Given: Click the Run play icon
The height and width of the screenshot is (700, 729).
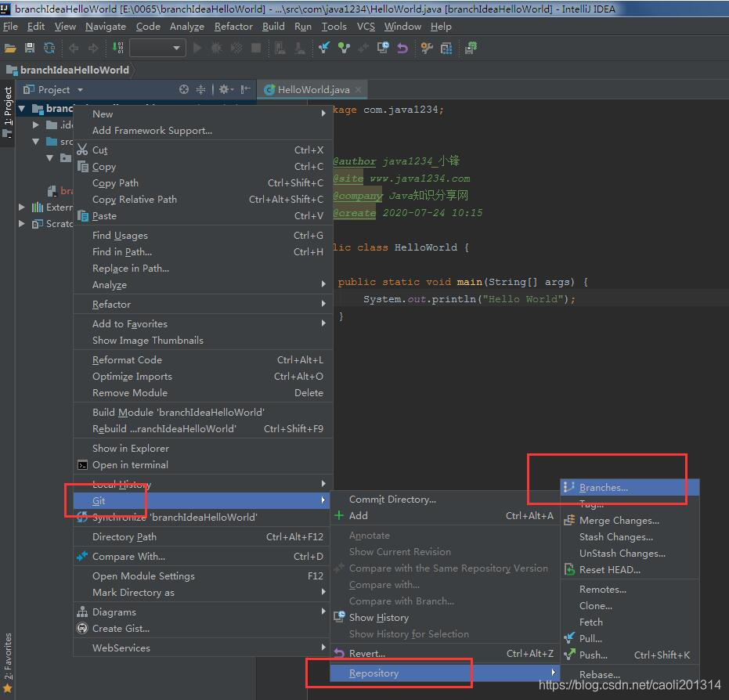Looking at the screenshot, I should (197, 48).
